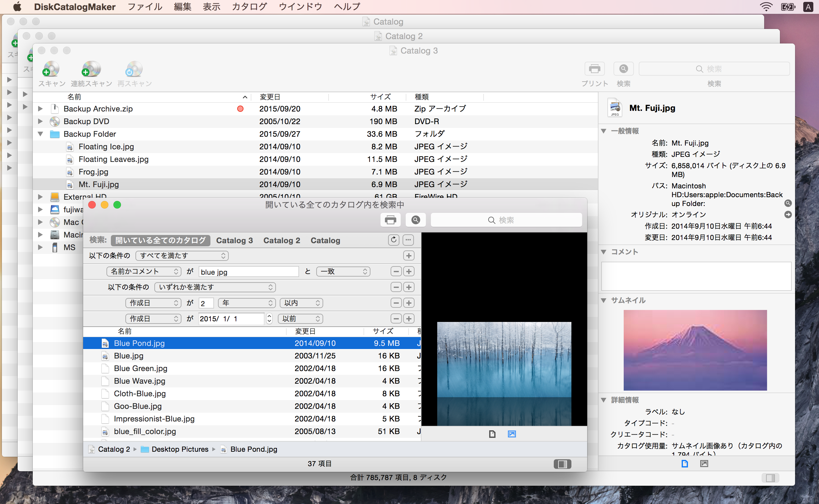Collapse the コメント section
Image resolution: width=819 pixels, height=504 pixels.
coord(604,252)
